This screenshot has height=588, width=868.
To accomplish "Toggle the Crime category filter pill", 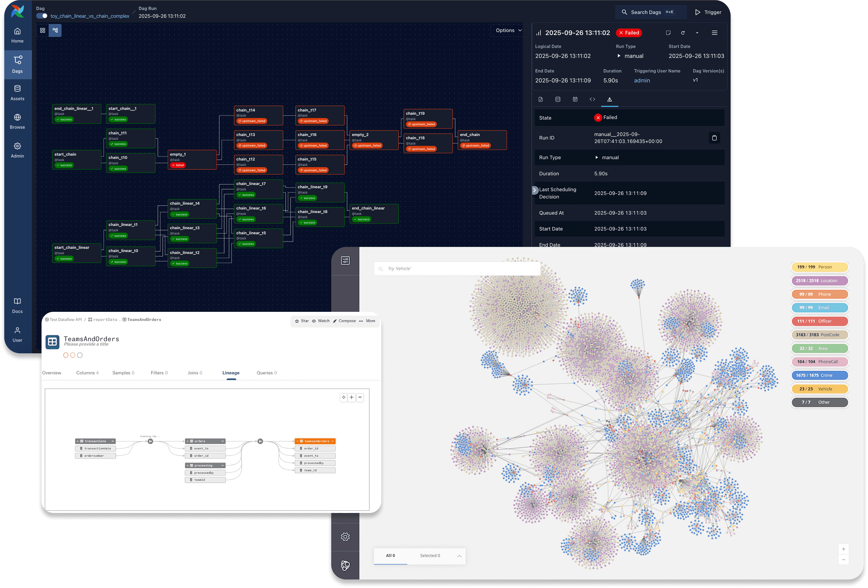I will 820,375.
